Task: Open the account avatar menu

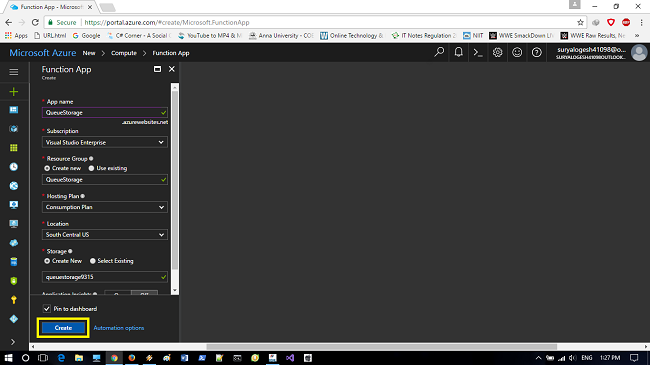Action: [x=639, y=53]
